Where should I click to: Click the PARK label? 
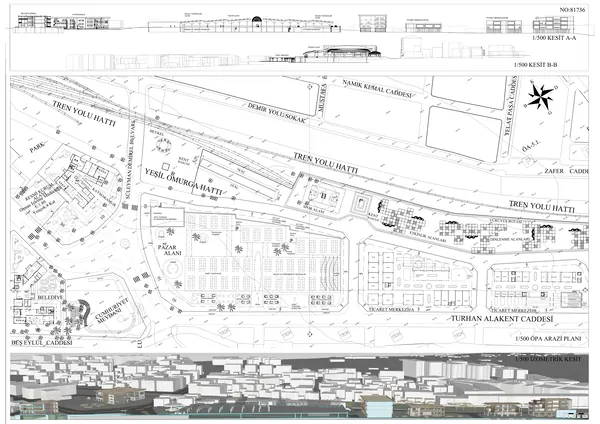pyautogui.click(x=38, y=147)
